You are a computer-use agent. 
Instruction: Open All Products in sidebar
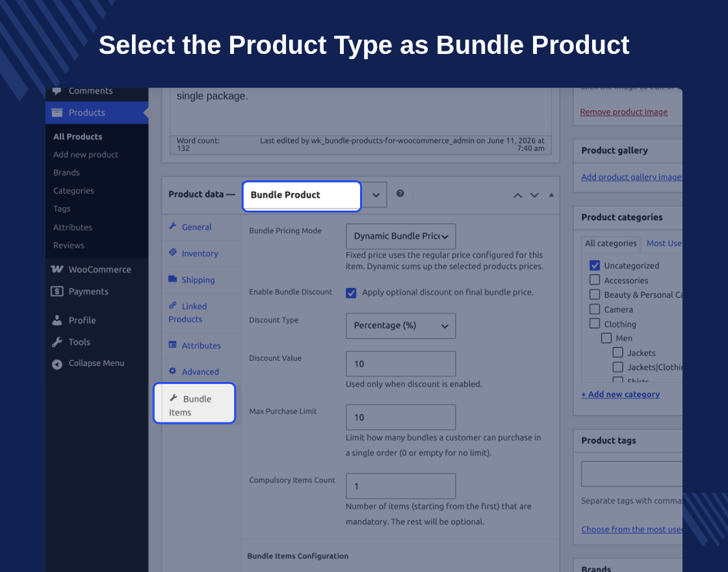click(x=77, y=136)
